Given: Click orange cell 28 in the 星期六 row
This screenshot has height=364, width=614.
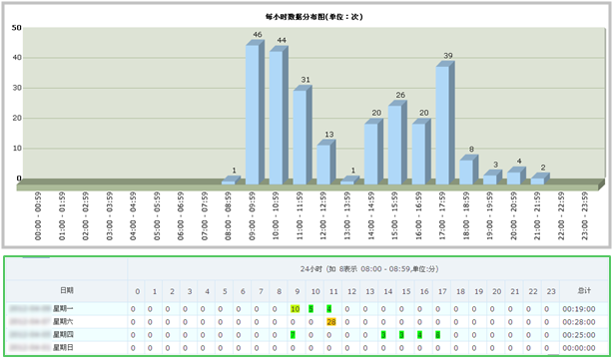Looking at the screenshot, I should click(331, 322).
